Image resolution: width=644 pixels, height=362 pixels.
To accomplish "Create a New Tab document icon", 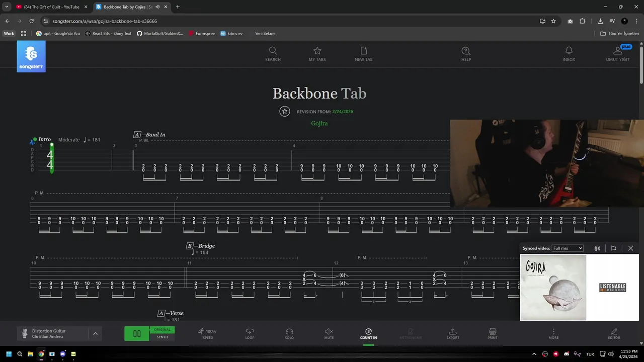I will coord(364,51).
